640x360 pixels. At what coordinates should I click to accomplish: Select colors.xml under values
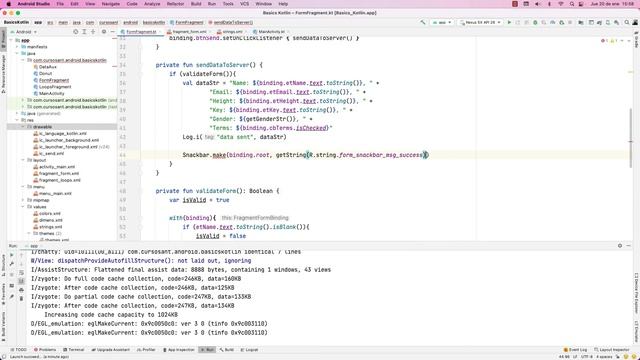tap(50, 213)
